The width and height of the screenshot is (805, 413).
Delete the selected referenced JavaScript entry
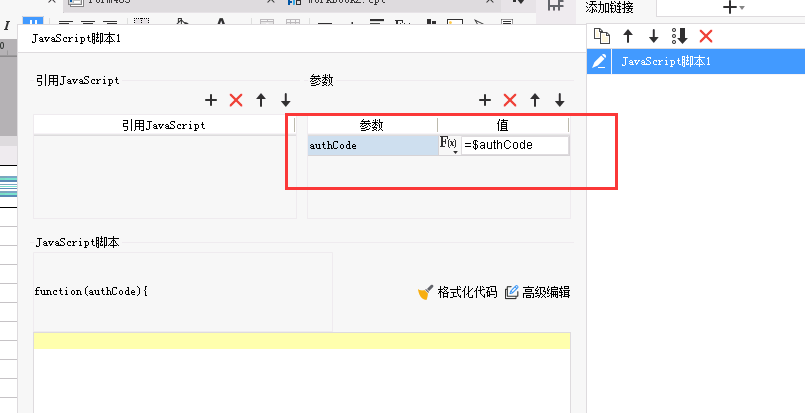236,100
